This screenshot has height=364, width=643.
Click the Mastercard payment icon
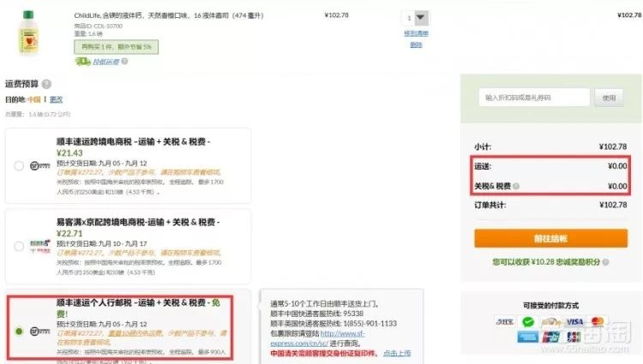click(597, 322)
